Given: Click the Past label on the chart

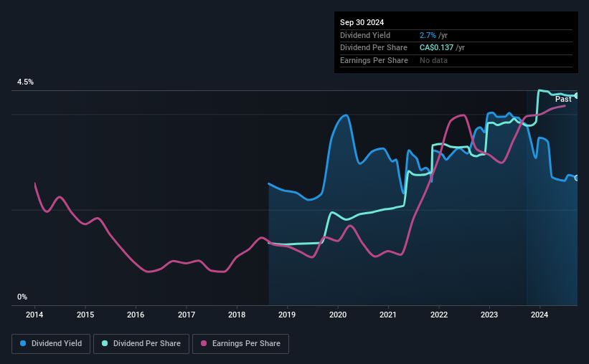Looking at the screenshot, I should [x=563, y=99].
